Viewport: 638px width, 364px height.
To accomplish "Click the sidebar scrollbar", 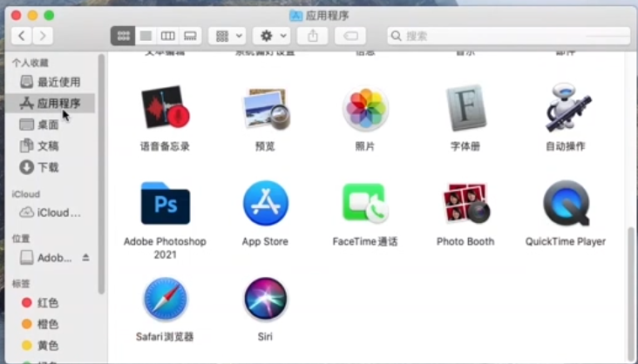I will pyautogui.click(x=101, y=174).
